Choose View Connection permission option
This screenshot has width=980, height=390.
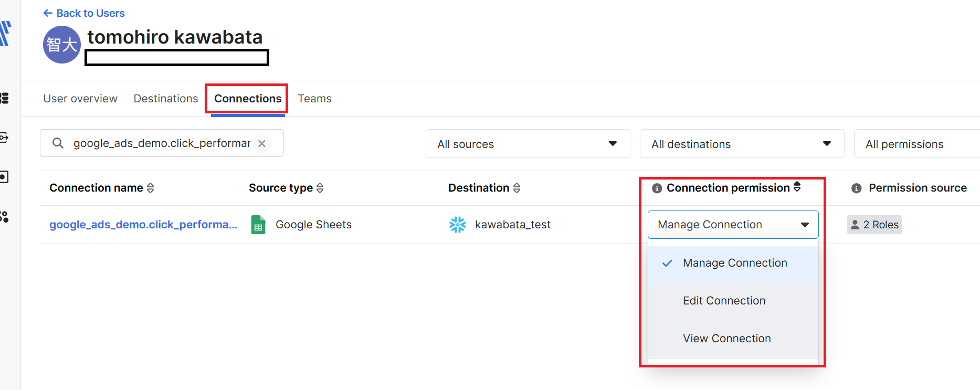click(726, 339)
